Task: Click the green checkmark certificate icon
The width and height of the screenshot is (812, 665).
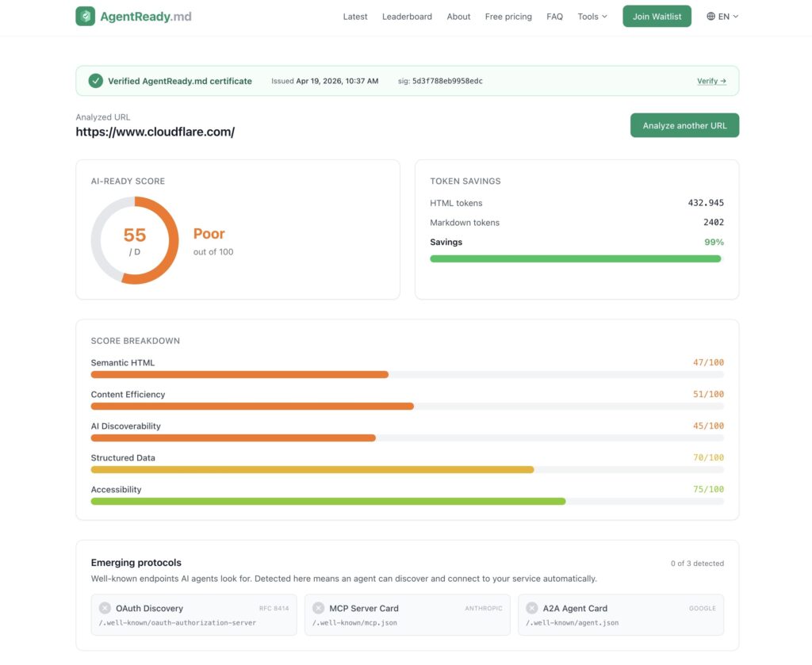Action: tap(95, 80)
